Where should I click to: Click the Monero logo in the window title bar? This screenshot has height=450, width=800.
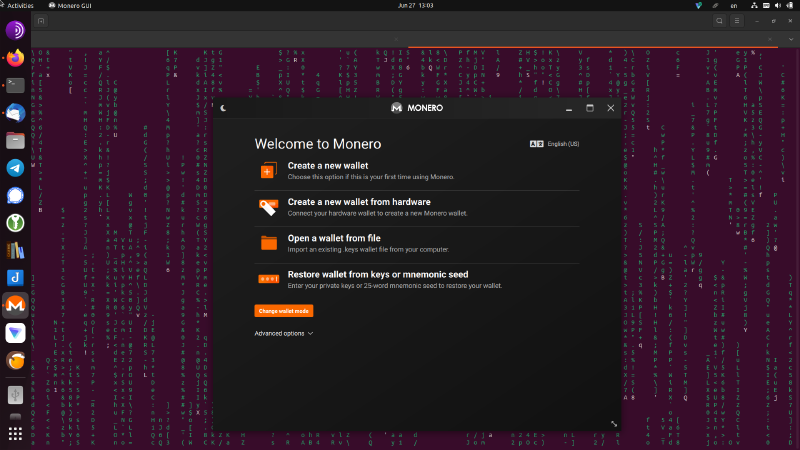(396, 108)
